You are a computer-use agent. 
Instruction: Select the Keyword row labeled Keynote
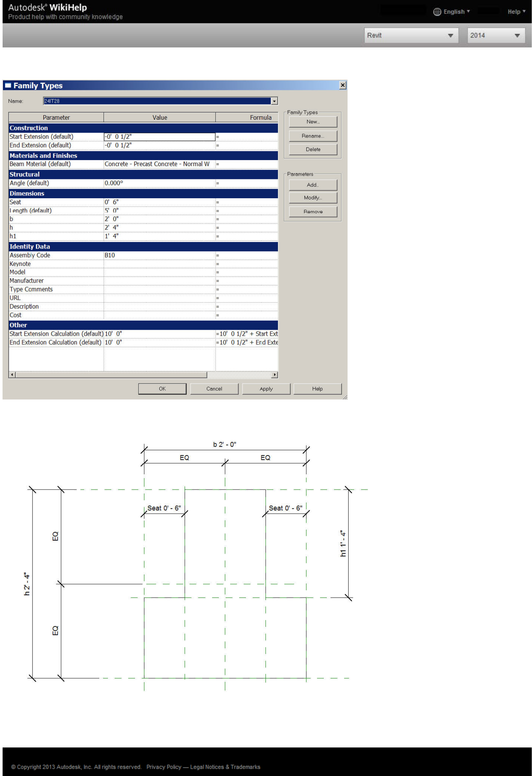[143, 264]
